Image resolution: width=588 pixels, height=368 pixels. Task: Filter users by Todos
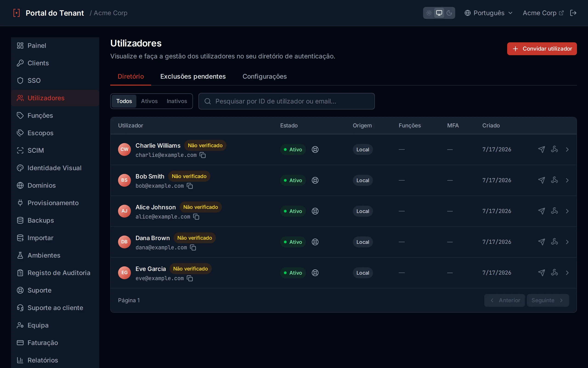tap(124, 101)
